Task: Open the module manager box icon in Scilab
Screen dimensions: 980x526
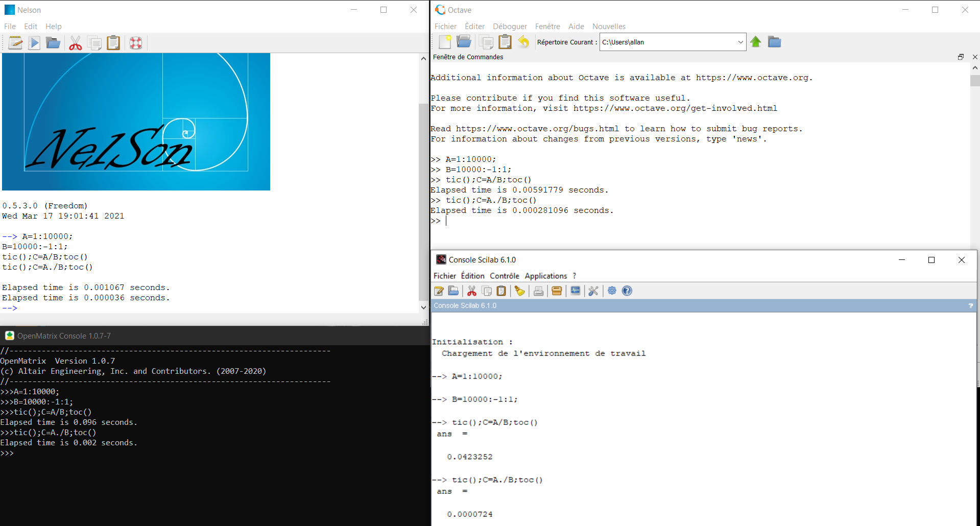Action: pos(557,291)
